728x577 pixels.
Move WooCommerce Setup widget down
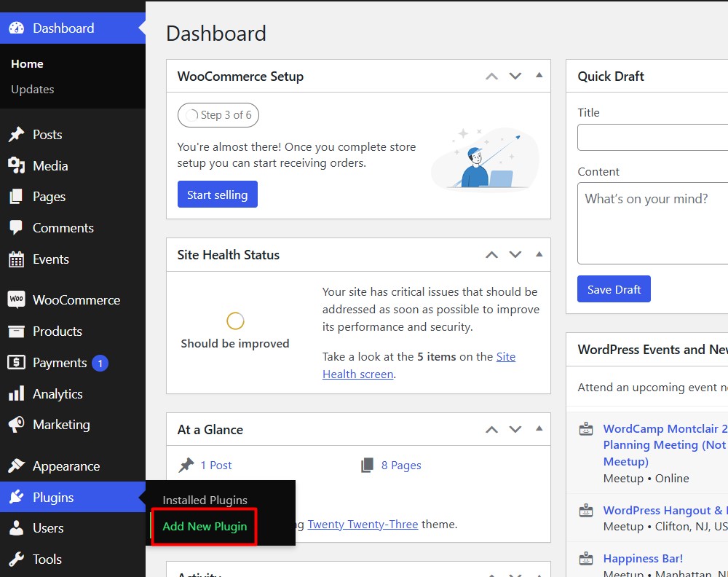[x=515, y=76]
